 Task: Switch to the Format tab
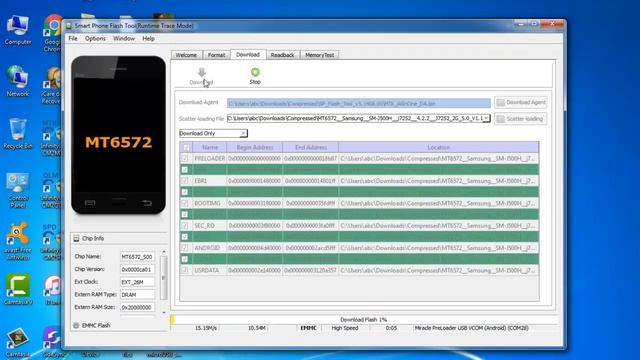(216, 55)
